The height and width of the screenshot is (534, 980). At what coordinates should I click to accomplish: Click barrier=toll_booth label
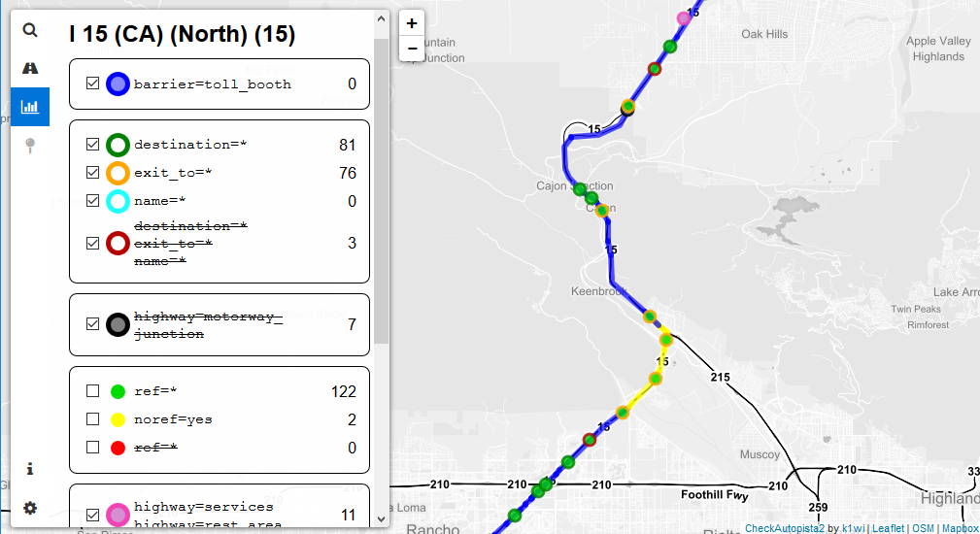pos(213,84)
